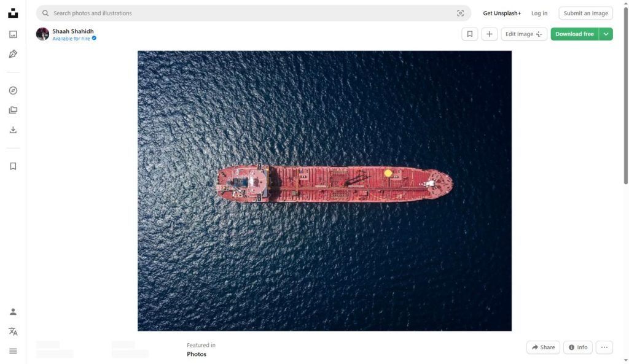Screen dimensions: 629x364
Task: Bookmark this photo
Action: pyautogui.click(x=470, y=34)
